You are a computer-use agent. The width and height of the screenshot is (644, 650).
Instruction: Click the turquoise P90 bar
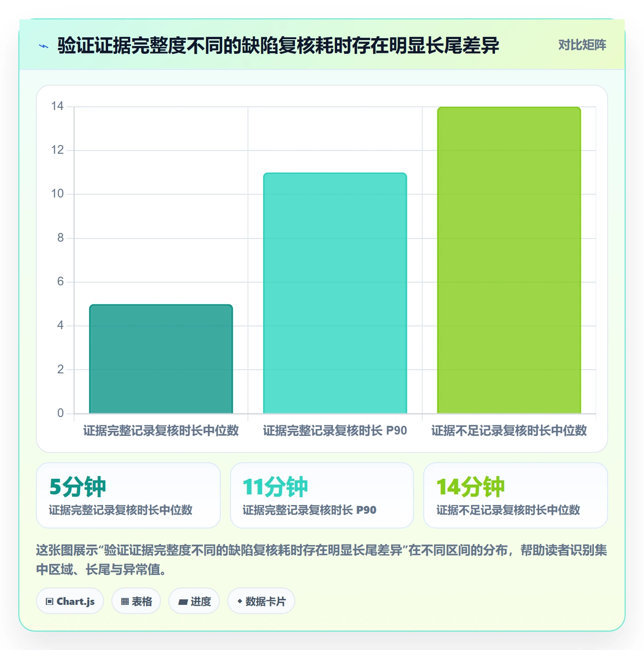coord(335,293)
